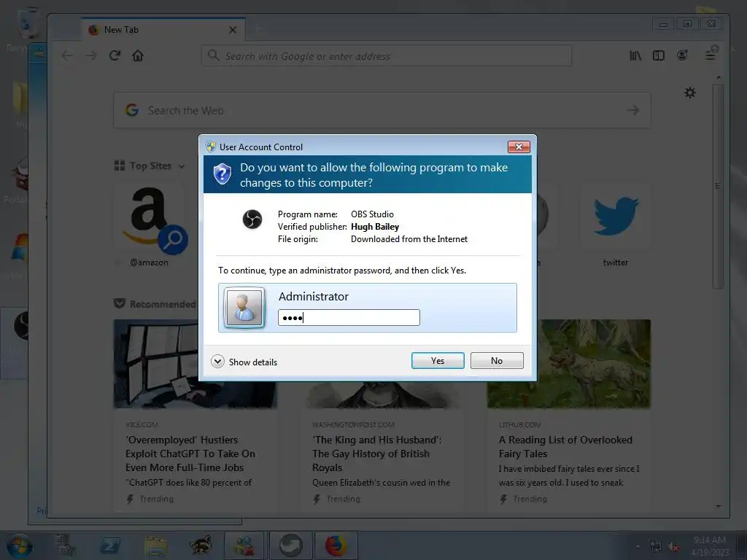Viewport: 747px width, 560px height.
Task: Maximize the Firefox window
Action: pyautogui.click(x=687, y=24)
